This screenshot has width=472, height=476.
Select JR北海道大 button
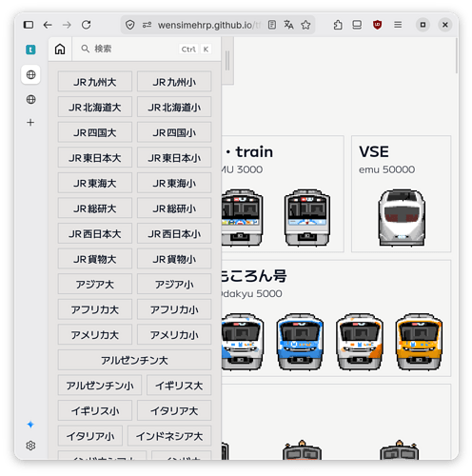[x=95, y=107]
